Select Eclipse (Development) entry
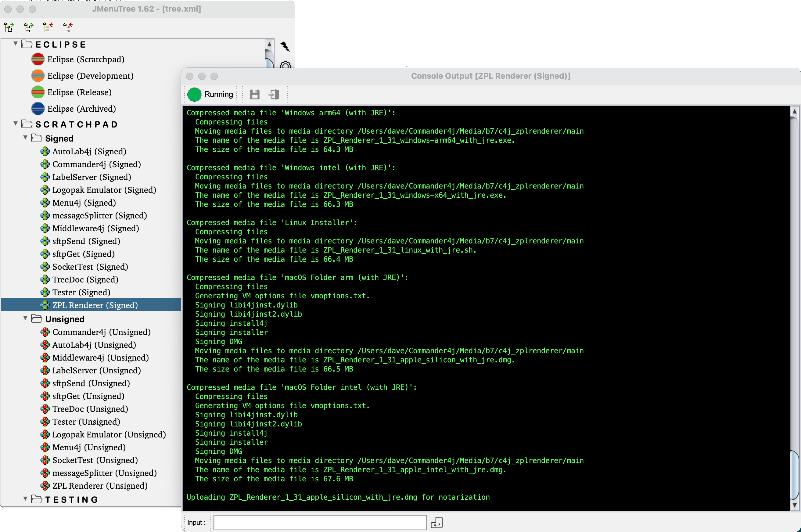 coord(90,76)
